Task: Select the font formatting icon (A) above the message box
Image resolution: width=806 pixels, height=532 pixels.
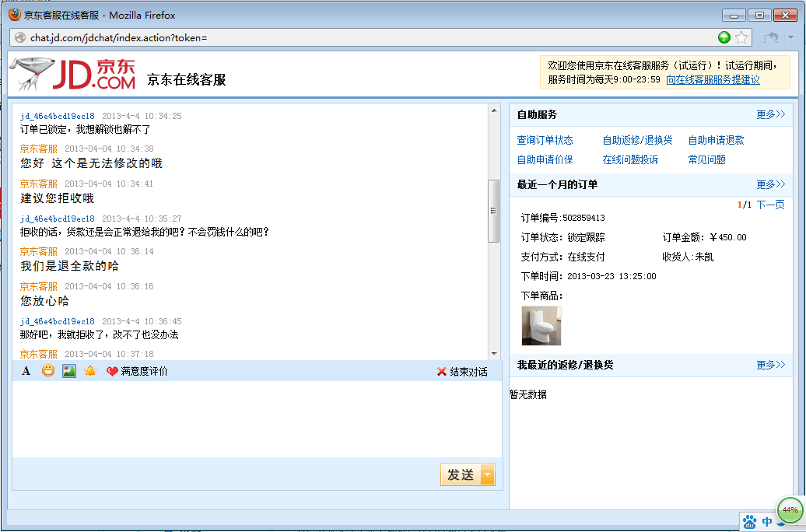Action: (26, 371)
